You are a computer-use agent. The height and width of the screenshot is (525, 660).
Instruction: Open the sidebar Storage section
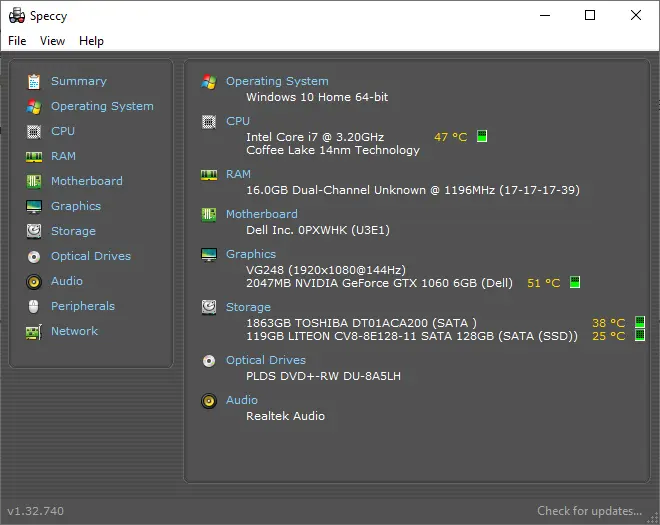[73, 231]
